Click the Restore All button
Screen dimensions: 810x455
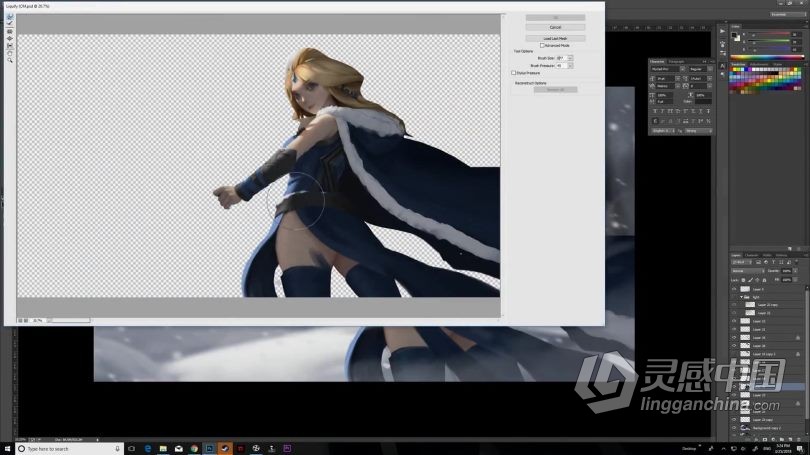tap(555, 89)
